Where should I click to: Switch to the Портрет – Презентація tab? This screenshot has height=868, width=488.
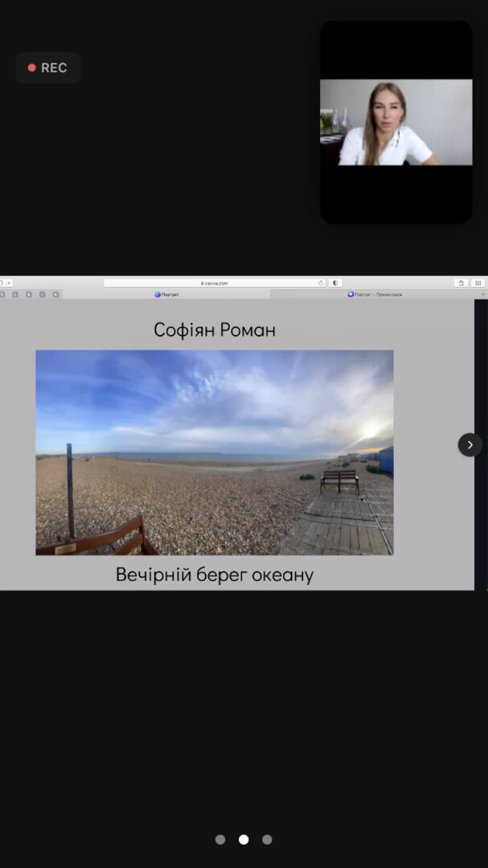point(375,294)
